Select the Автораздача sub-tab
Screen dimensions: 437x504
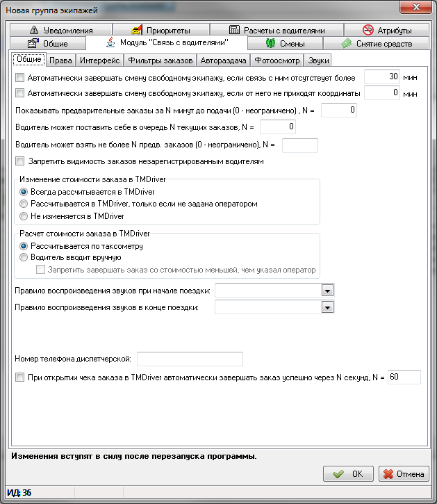(x=223, y=60)
